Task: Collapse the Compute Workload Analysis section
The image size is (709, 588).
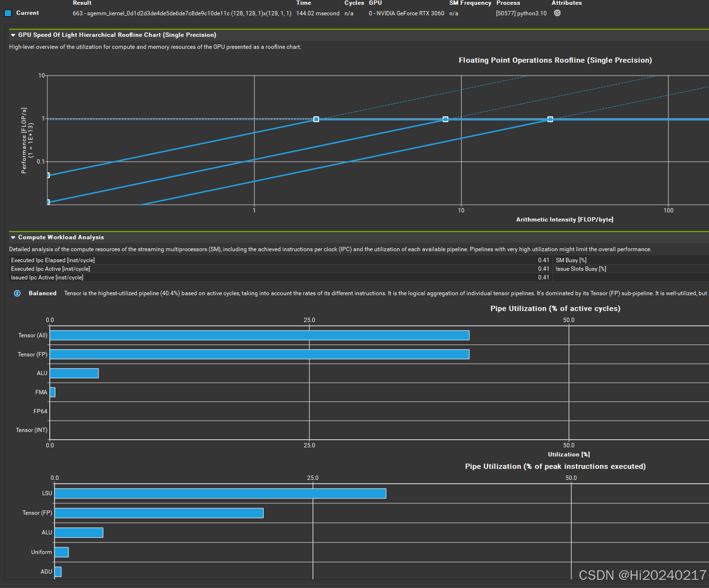Action: pyautogui.click(x=13, y=237)
